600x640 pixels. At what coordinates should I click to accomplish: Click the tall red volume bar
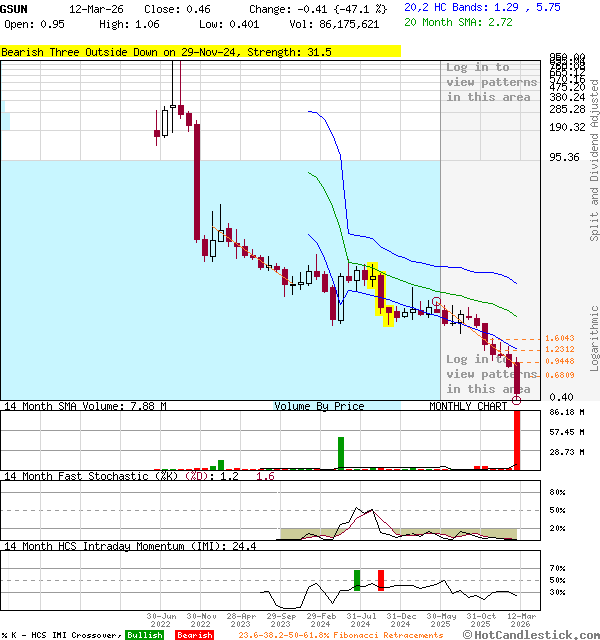[518, 440]
